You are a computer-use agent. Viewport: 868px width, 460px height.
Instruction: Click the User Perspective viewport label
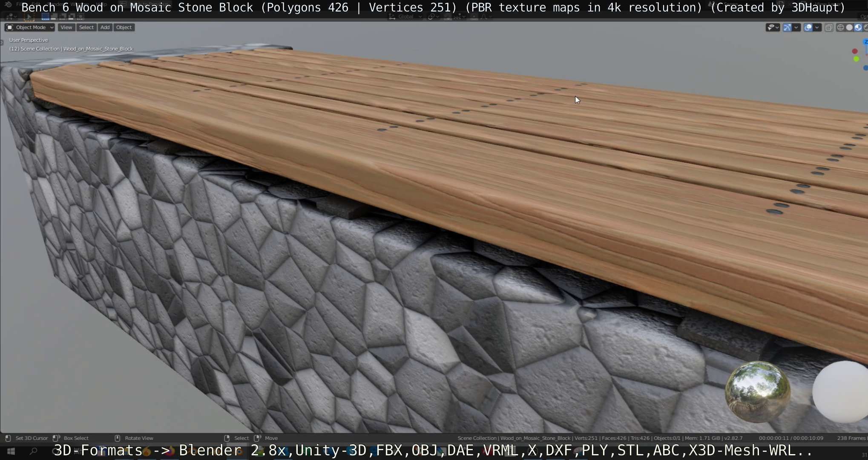pyautogui.click(x=29, y=40)
